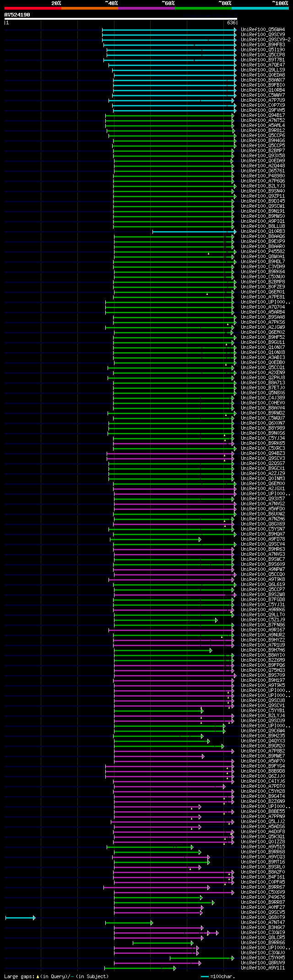Image resolution: width=293 pixels, height=980 pixels.
Task: Click the green C5YKH5 alignment bar
Action: pos(202,958)
